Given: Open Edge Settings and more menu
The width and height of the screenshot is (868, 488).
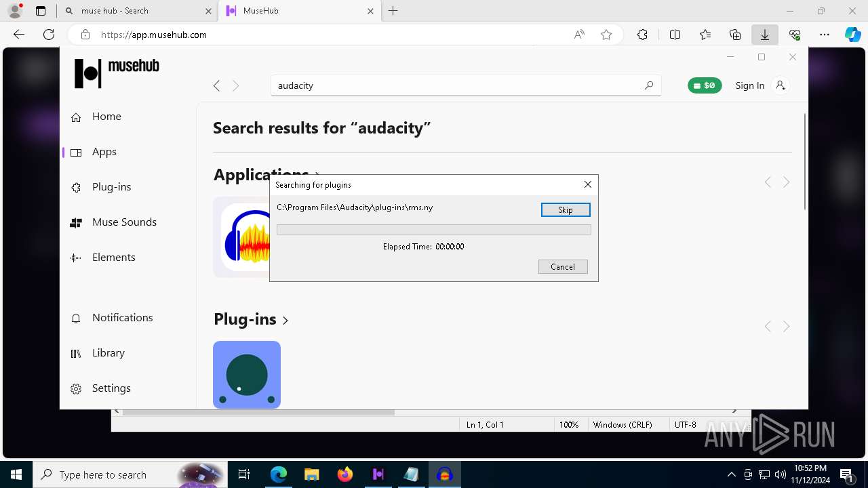Looking at the screenshot, I should coord(825,35).
